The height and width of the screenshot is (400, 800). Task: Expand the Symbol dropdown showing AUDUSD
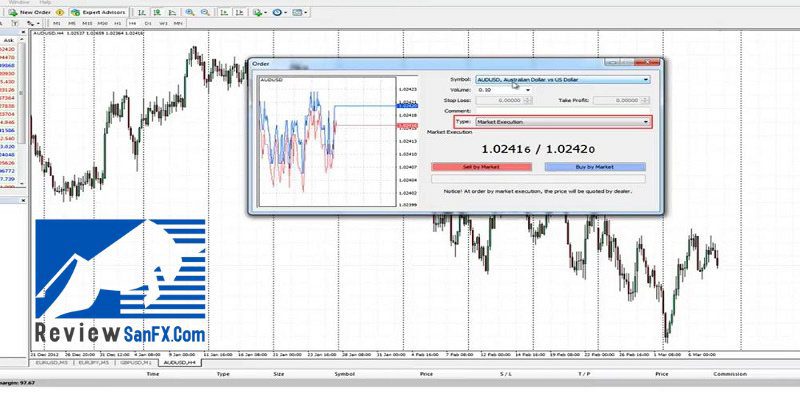point(646,78)
